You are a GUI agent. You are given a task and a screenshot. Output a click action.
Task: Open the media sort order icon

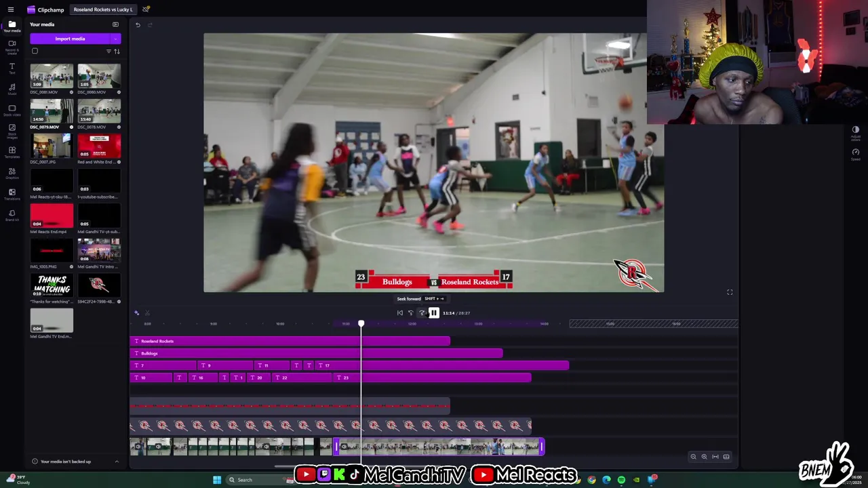coord(117,52)
